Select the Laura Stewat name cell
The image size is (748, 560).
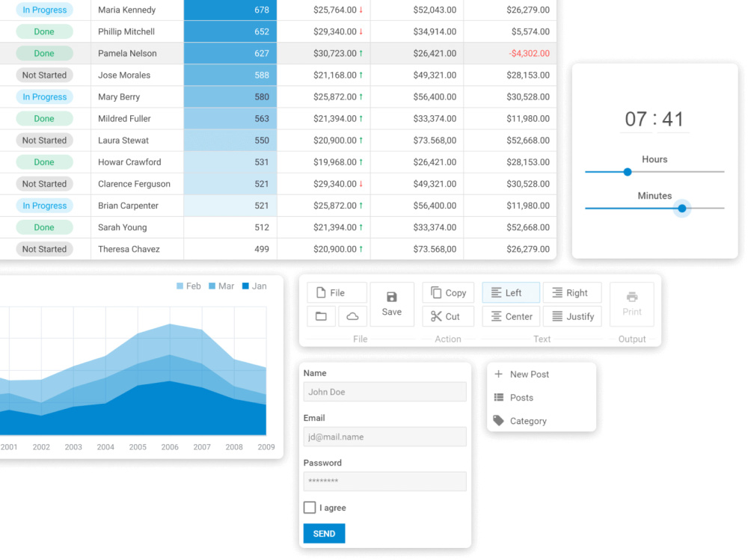pyautogui.click(x=137, y=141)
